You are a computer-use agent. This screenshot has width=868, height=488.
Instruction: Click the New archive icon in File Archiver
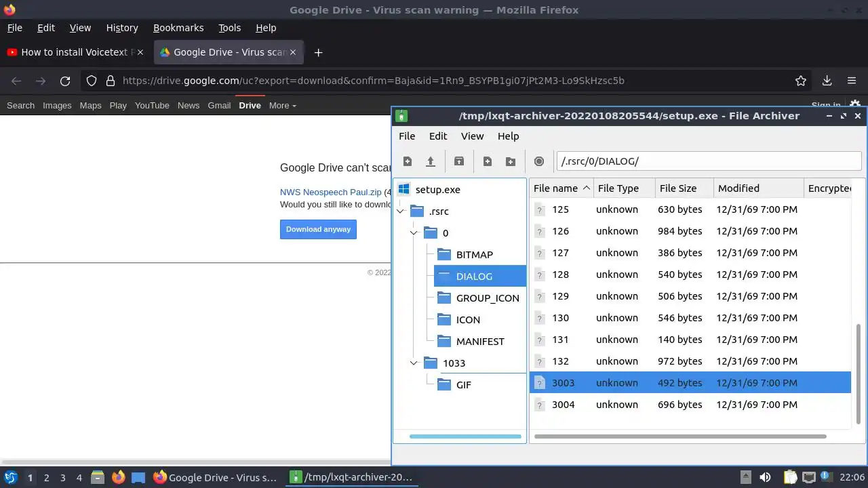(408, 161)
